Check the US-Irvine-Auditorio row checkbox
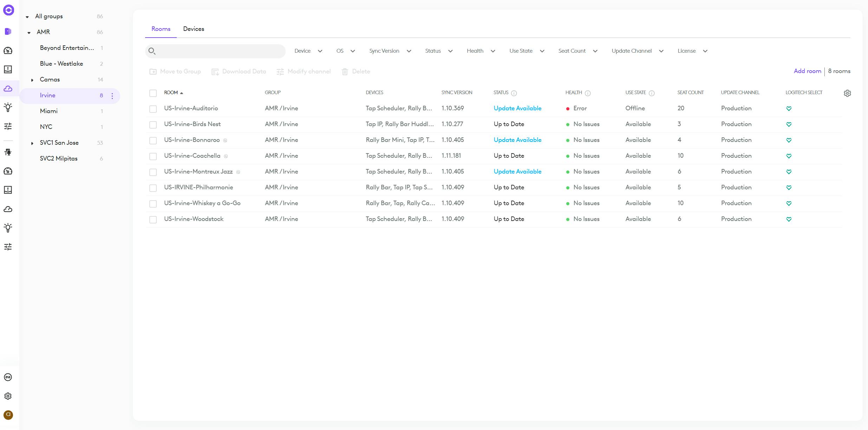The width and height of the screenshot is (868, 430). click(153, 109)
